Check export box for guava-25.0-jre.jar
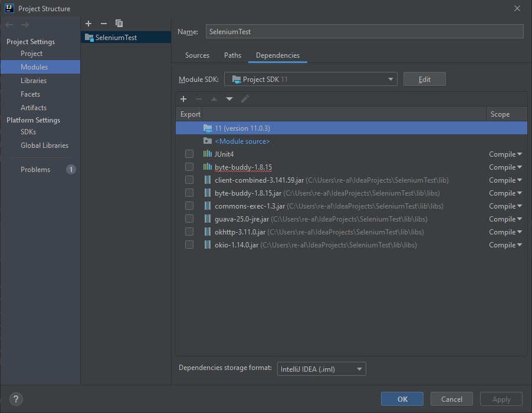The width and height of the screenshot is (532, 413). click(189, 219)
